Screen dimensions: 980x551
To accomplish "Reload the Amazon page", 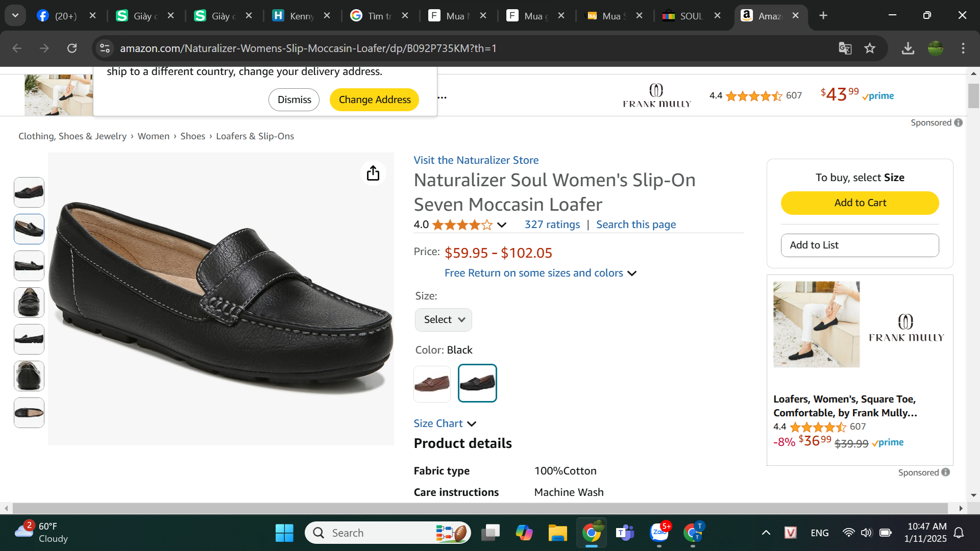I will [x=72, y=48].
